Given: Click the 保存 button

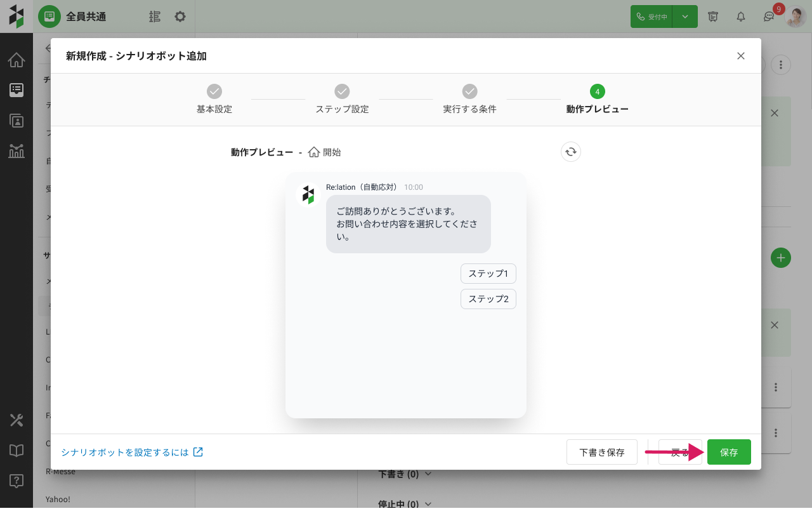Looking at the screenshot, I should [729, 452].
